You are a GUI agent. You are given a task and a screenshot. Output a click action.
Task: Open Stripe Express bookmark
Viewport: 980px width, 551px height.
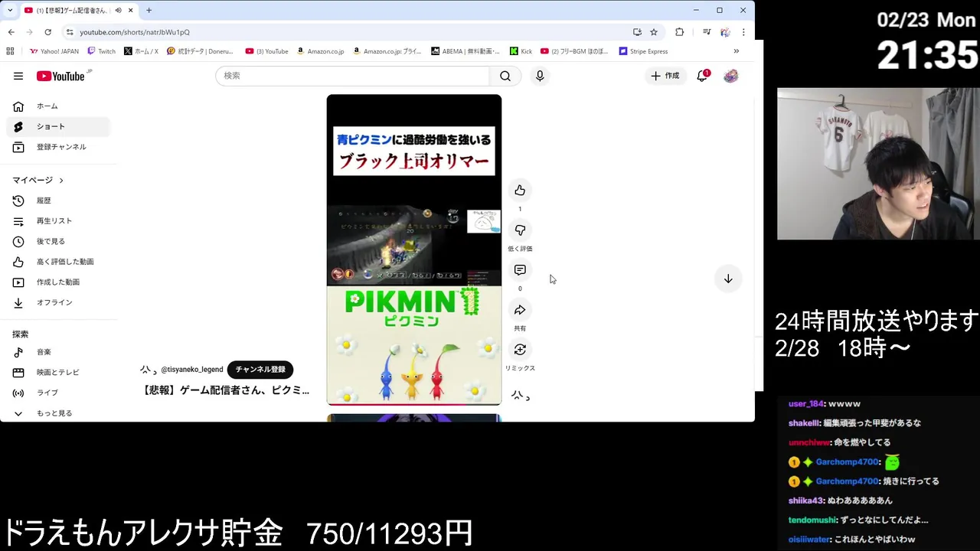click(x=643, y=51)
